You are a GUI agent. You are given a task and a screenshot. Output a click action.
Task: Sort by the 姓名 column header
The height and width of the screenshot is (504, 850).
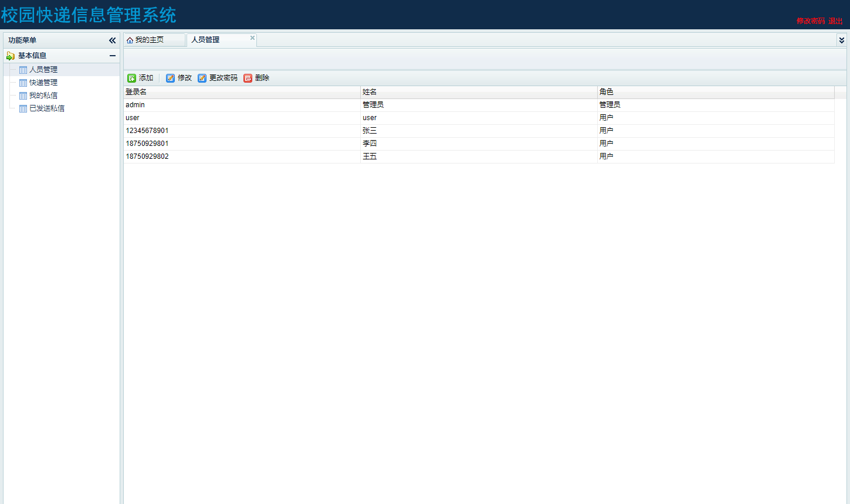point(479,92)
